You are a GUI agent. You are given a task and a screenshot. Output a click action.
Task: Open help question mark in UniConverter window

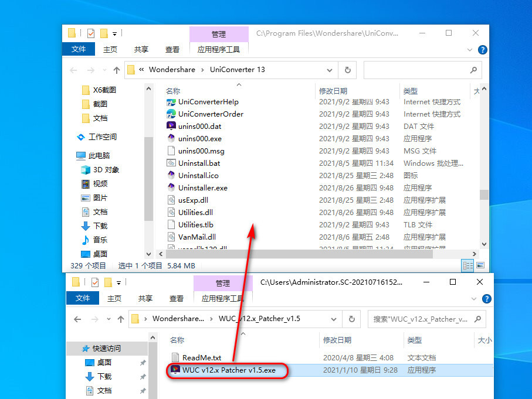[x=483, y=50]
